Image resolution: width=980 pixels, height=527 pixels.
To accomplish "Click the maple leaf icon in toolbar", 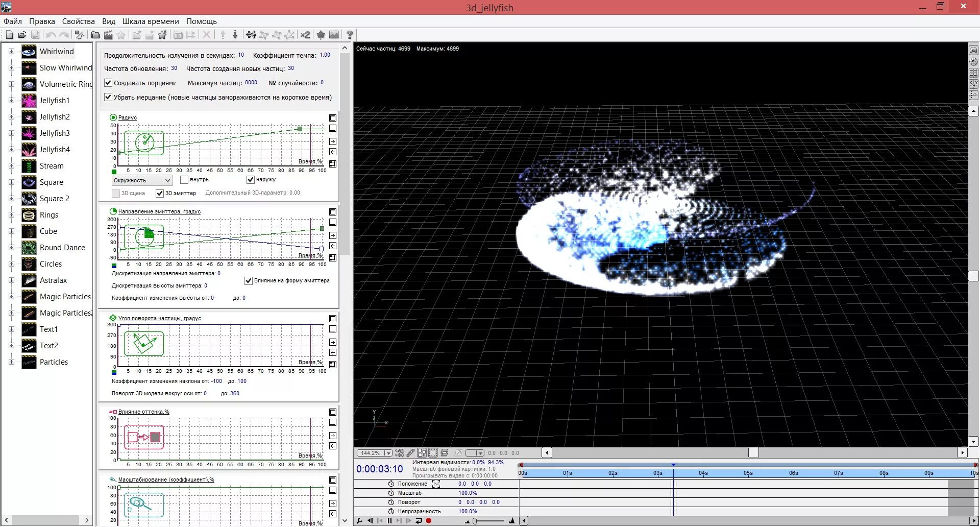I will pyautogui.click(x=321, y=35).
